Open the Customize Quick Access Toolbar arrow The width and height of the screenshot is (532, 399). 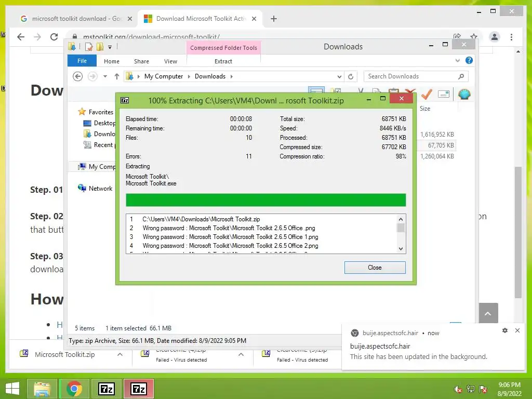[110, 47]
